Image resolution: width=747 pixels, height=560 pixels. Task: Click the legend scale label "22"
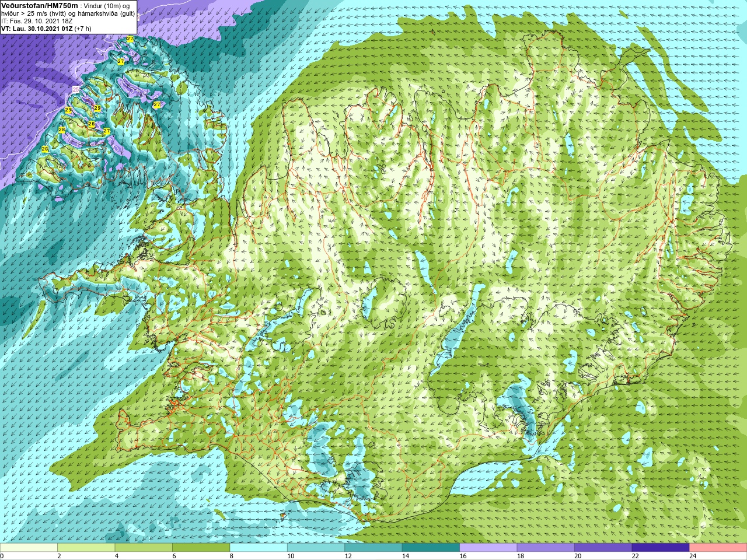[x=636, y=556]
